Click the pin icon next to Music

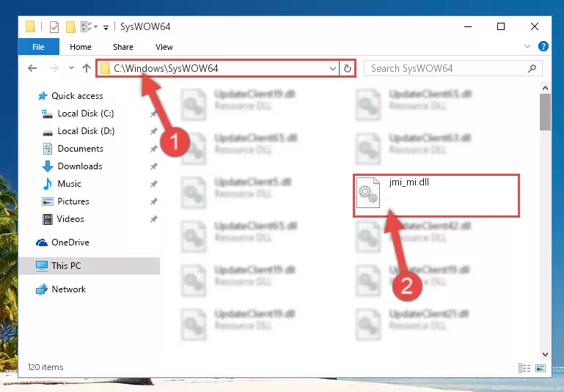153,184
